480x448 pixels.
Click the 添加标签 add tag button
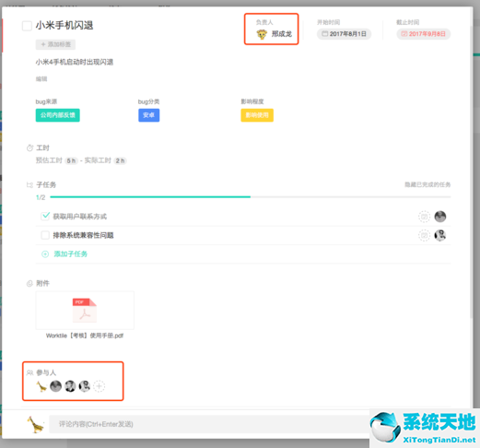(55, 44)
